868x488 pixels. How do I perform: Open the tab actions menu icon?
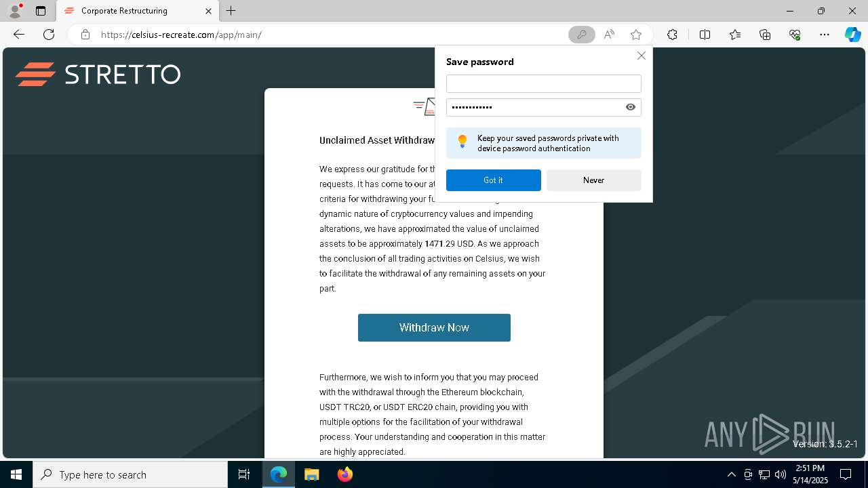click(x=41, y=11)
